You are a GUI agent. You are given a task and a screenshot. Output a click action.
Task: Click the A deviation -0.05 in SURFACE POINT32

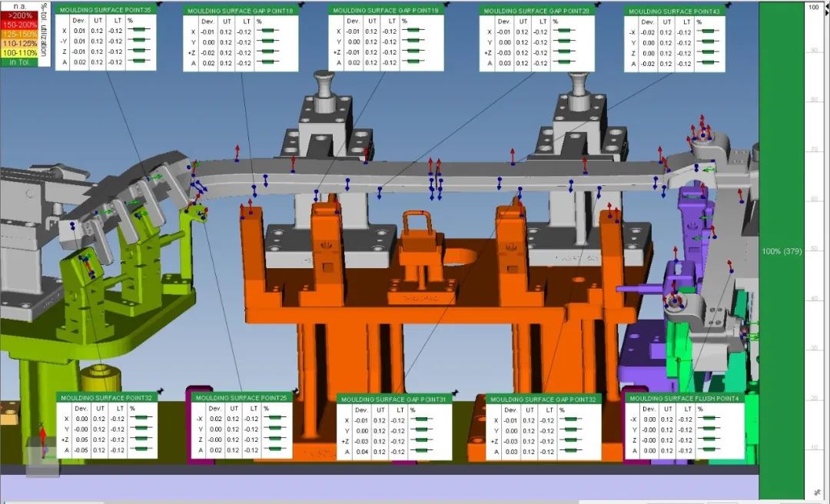[x=81, y=450]
